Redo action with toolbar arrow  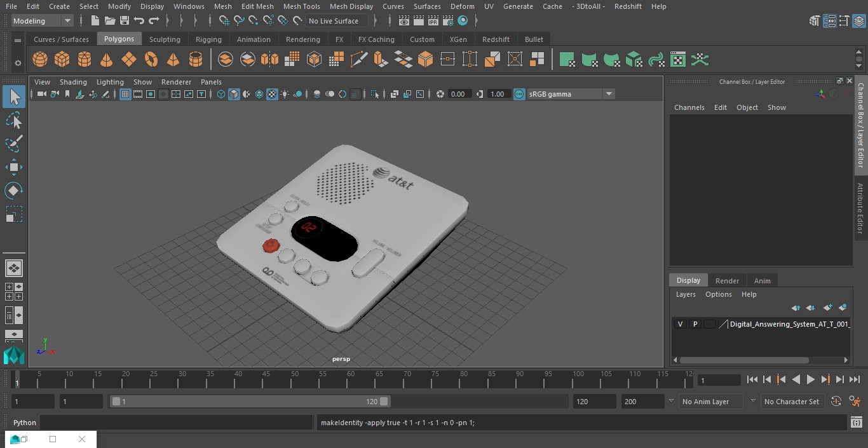coord(154,21)
